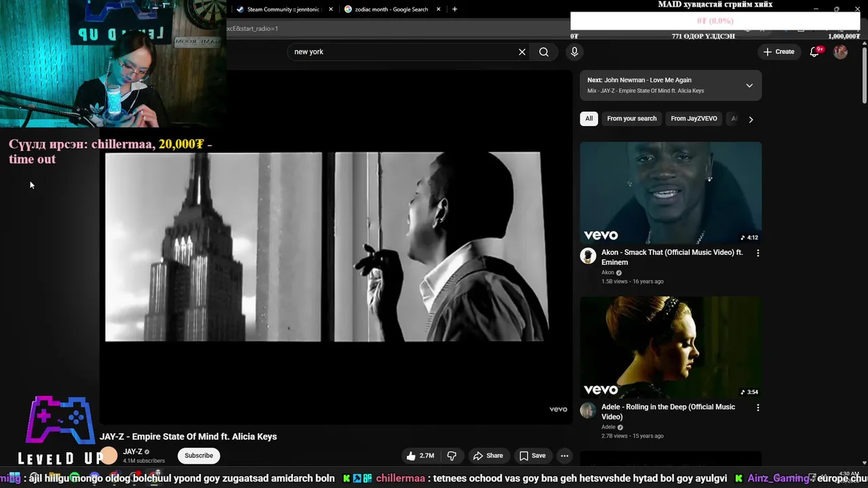Open options menu for Adele video
Image resolution: width=868 pixels, height=488 pixels.
757,407
